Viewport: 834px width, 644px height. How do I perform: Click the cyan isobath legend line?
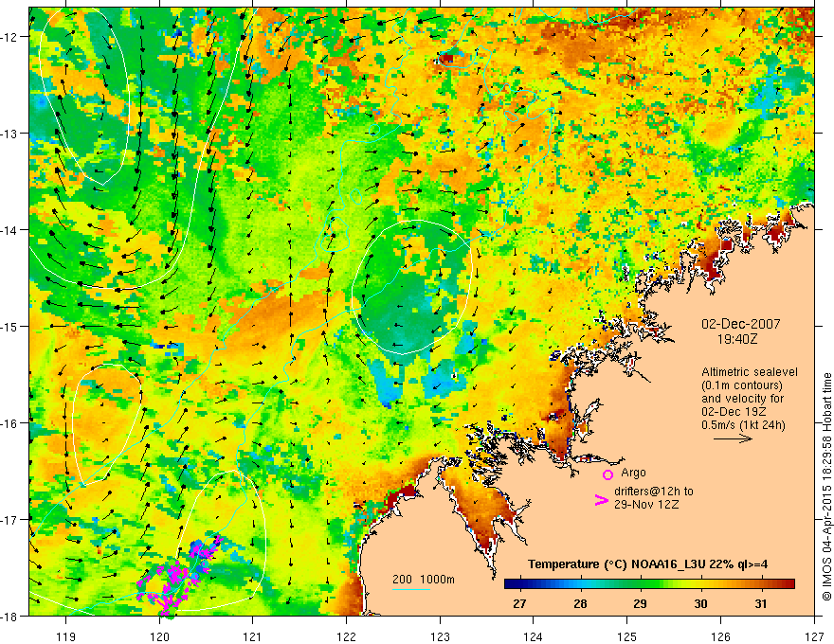410,589
